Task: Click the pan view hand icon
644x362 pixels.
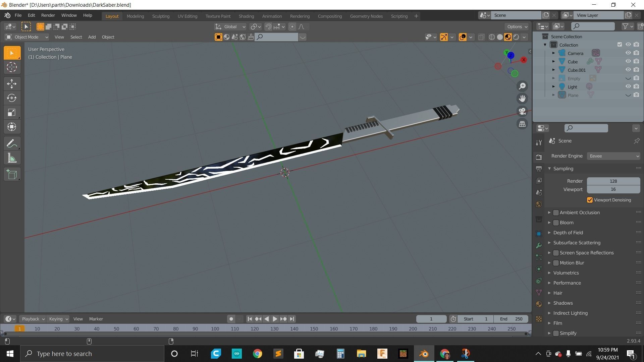Action: pos(522,99)
